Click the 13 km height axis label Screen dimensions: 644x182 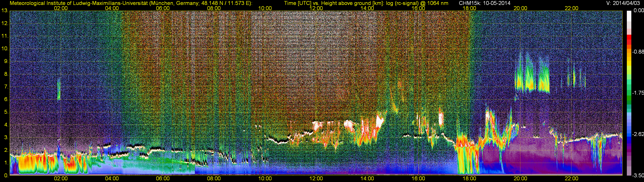pos(5,10)
